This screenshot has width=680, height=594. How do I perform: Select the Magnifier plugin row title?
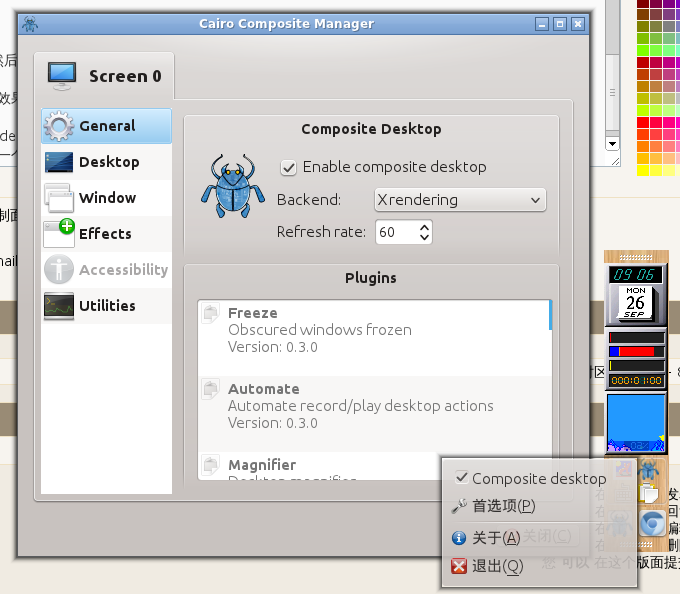click(262, 465)
